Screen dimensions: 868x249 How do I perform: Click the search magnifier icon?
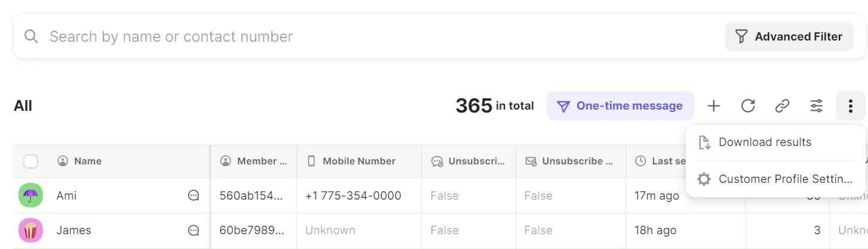pyautogui.click(x=31, y=36)
